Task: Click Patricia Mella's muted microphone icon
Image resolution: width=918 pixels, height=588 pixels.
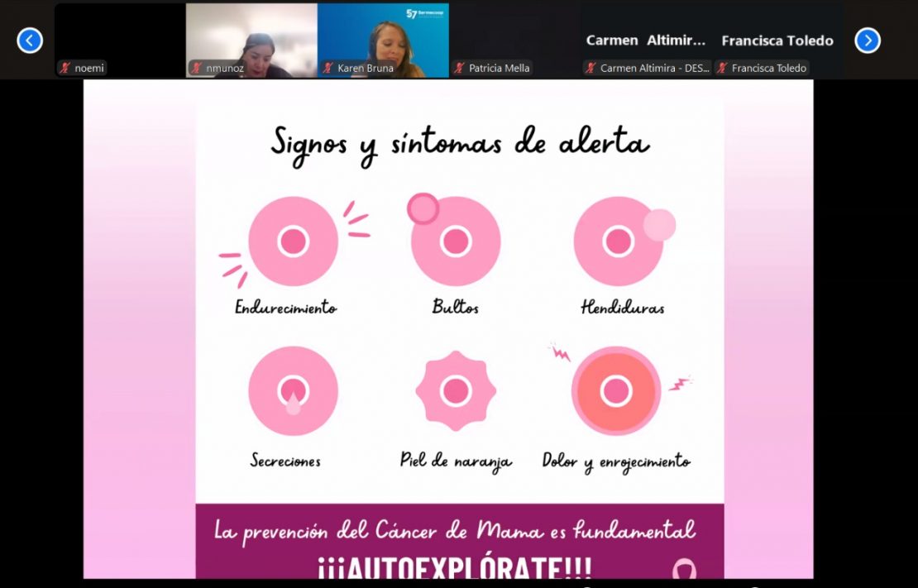Action: coord(460,68)
